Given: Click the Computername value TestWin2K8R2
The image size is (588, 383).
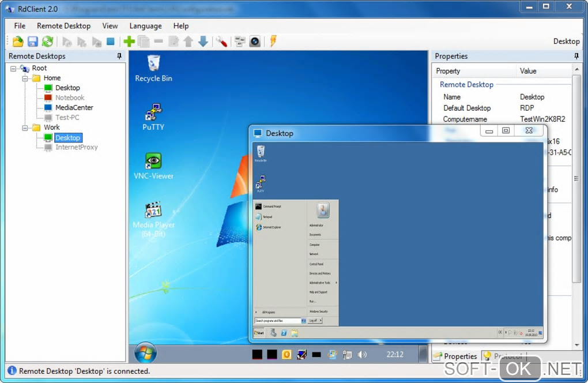Looking at the screenshot, I should (x=542, y=119).
